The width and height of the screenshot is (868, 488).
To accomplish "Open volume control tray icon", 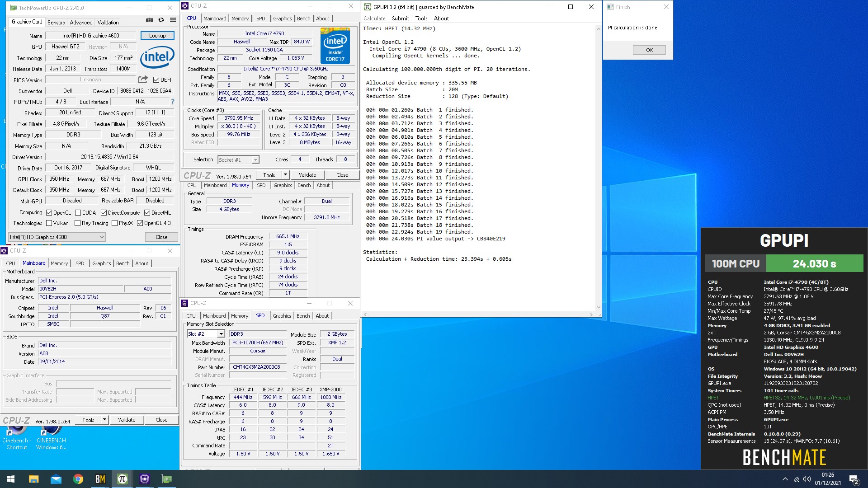I will coord(807,479).
